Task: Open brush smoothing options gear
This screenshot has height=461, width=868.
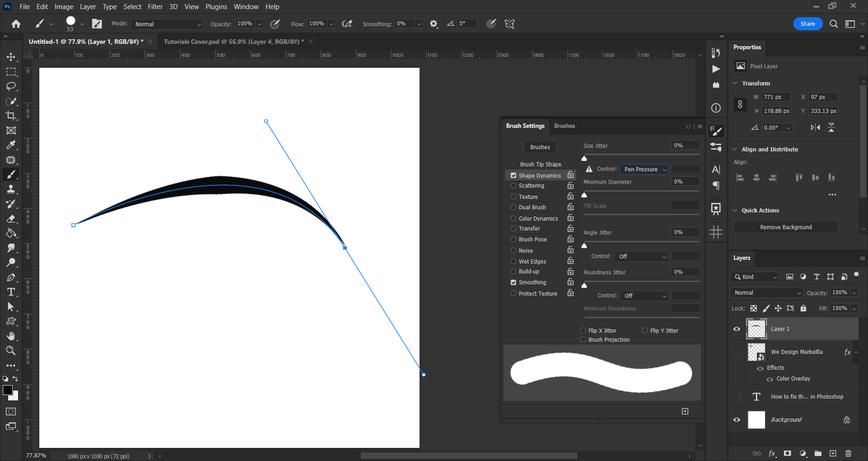Action: 434,24
